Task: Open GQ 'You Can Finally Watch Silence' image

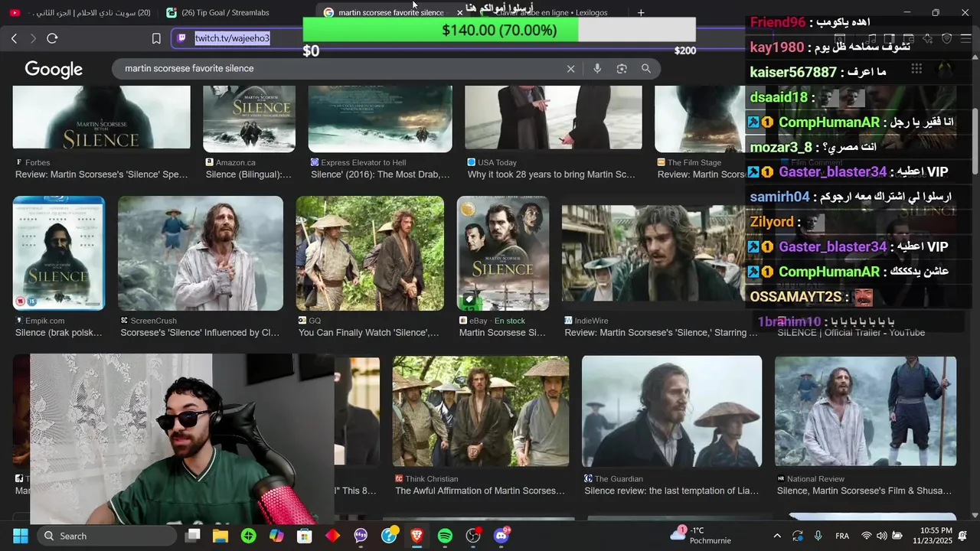Action: 370,253
